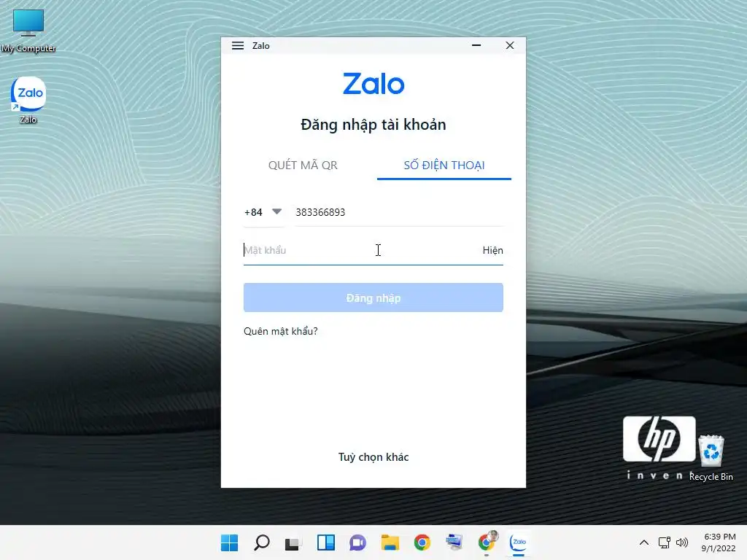Open the Chrome icon with profile badge
This screenshot has height=560, width=747.
(x=487, y=542)
